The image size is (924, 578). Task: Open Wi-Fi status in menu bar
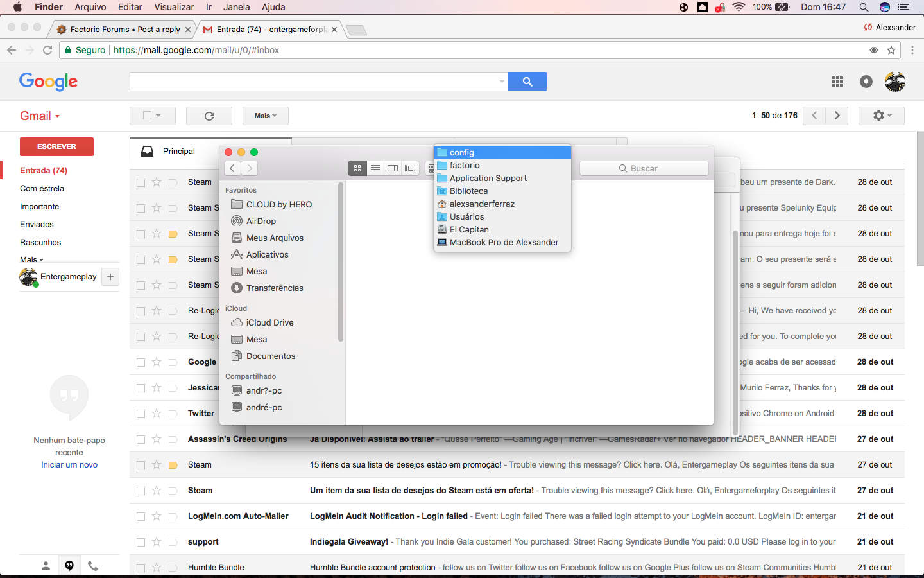739,7
